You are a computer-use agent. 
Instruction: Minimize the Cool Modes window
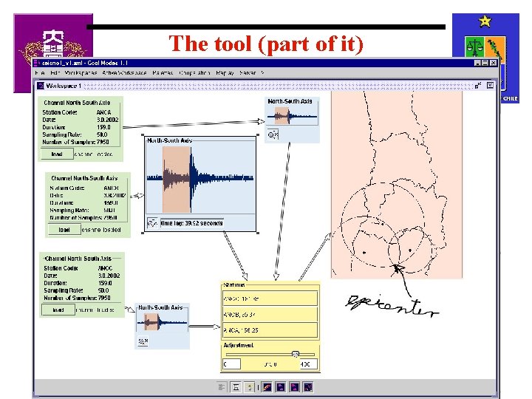pos(477,63)
